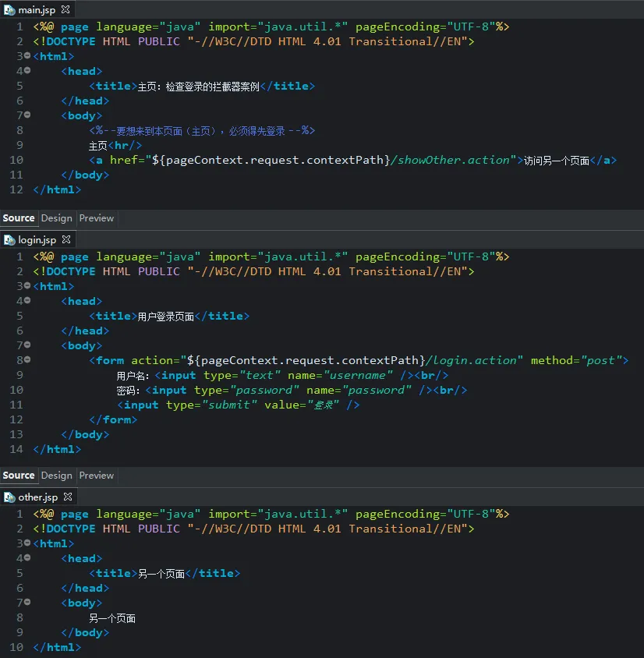Collapse the body fold marker in main.jsp
The width and height of the screenshot is (644, 658).
pos(27,115)
